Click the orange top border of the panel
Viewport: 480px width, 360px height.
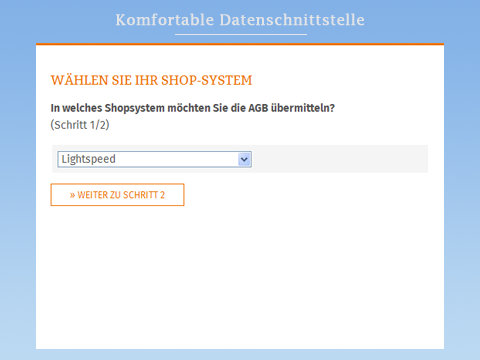click(240, 44)
